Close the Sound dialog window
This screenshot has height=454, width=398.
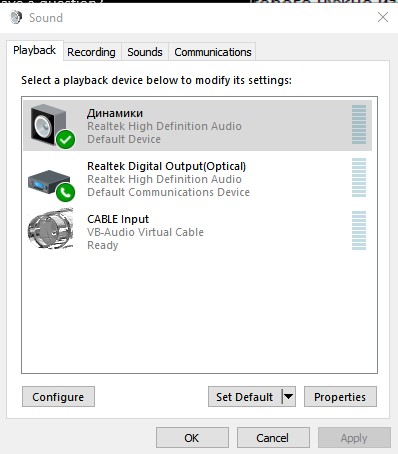click(383, 17)
